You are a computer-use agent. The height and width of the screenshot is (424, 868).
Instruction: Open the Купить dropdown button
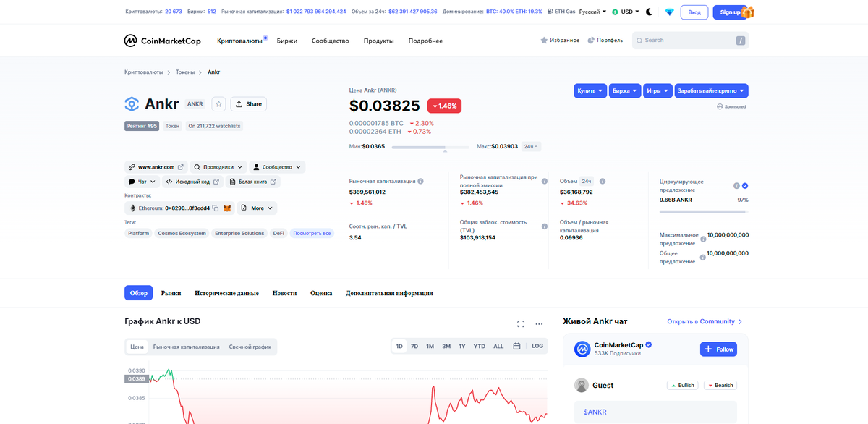pyautogui.click(x=590, y=91)
